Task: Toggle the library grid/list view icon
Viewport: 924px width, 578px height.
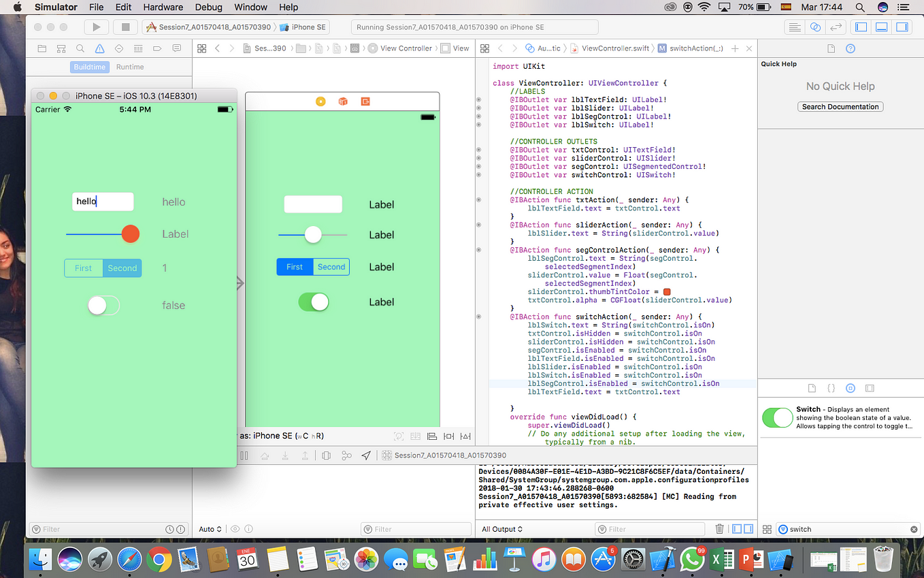Action: [767, 529]
